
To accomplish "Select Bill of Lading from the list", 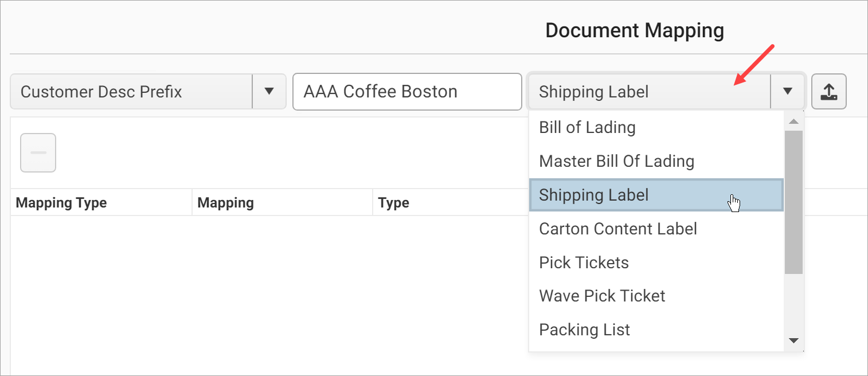I will (587, 127).
